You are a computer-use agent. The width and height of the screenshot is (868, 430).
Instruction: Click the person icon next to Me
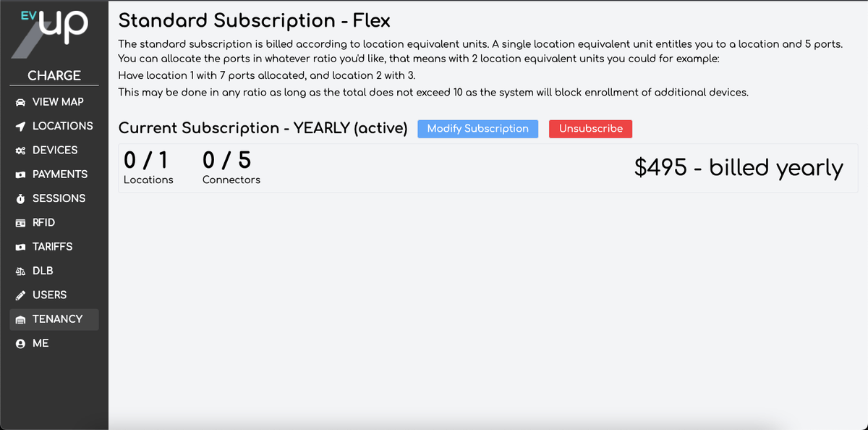(x=20, y=343)
